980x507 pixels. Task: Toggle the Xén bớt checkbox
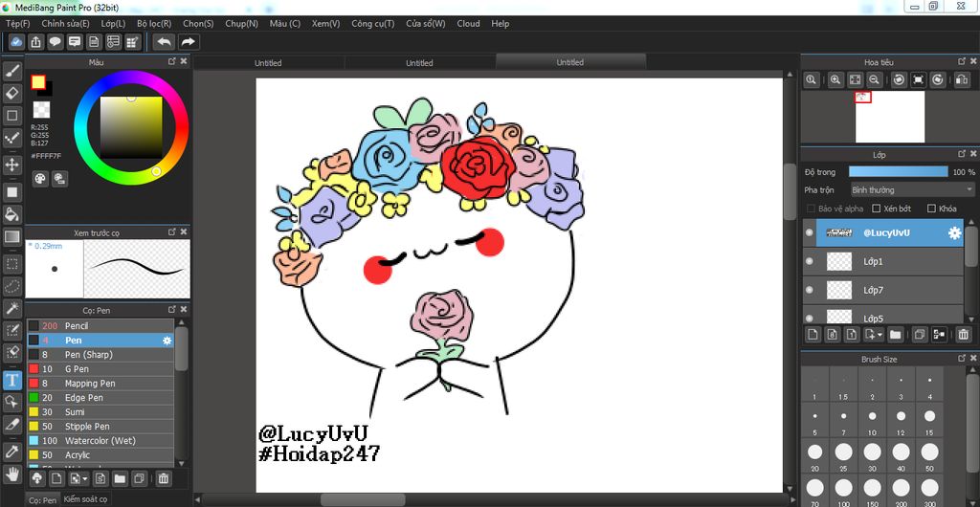[x=877, y=209]
